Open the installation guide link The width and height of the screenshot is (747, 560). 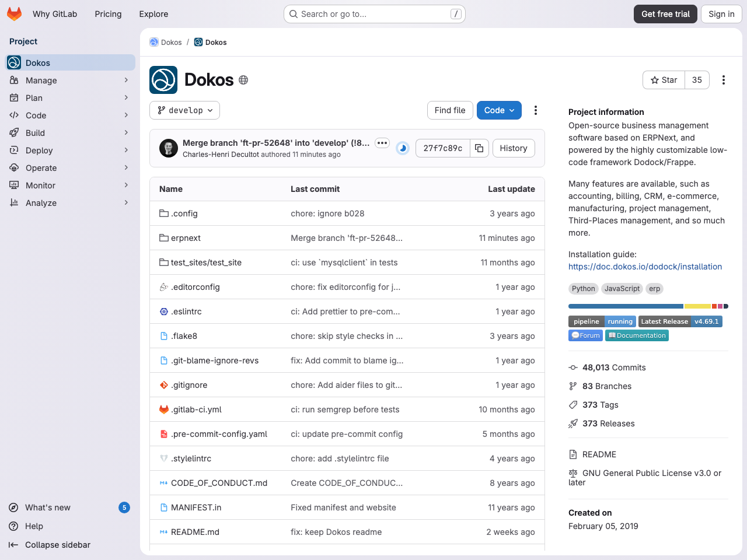click(x=645, y=267)
